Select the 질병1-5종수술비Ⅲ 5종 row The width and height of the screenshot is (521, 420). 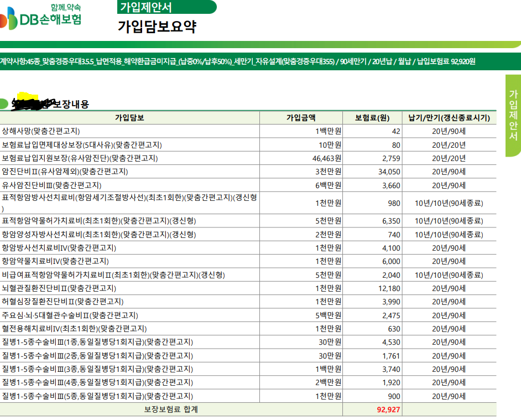point(248,396)
